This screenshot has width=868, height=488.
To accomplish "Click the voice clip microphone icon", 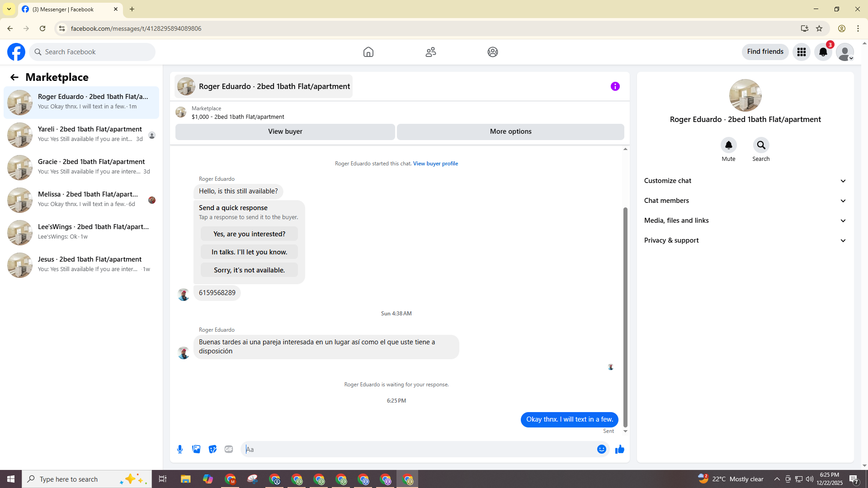I will (180, 449).
